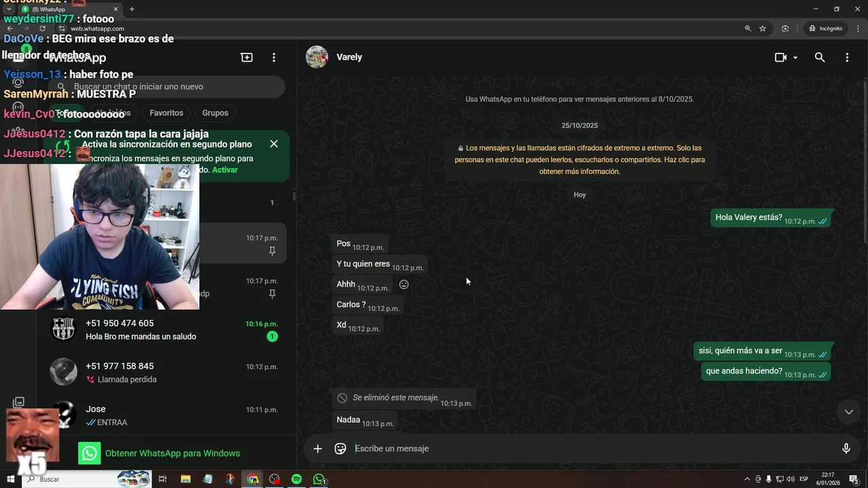Open the volume control in system tray
The width and height of the screenshot is (868, 488).
[x=791, y=479]
